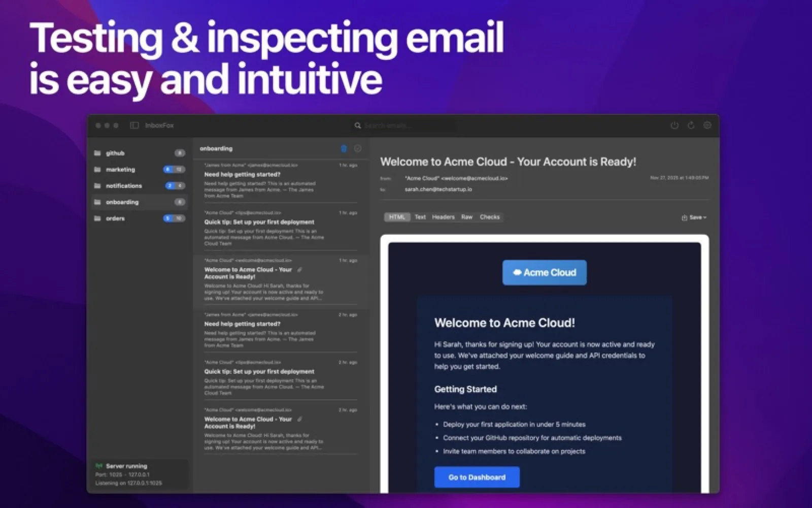The width and height of the screenshot is (812, 508).
Task: Select the notifications mailbox
Action: tap(139, 185)
